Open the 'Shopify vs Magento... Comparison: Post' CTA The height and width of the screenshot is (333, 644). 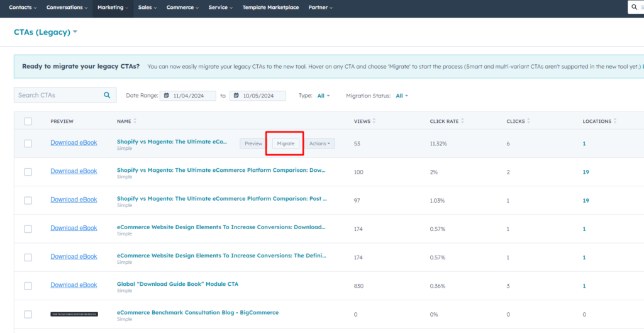click(222, 198)
